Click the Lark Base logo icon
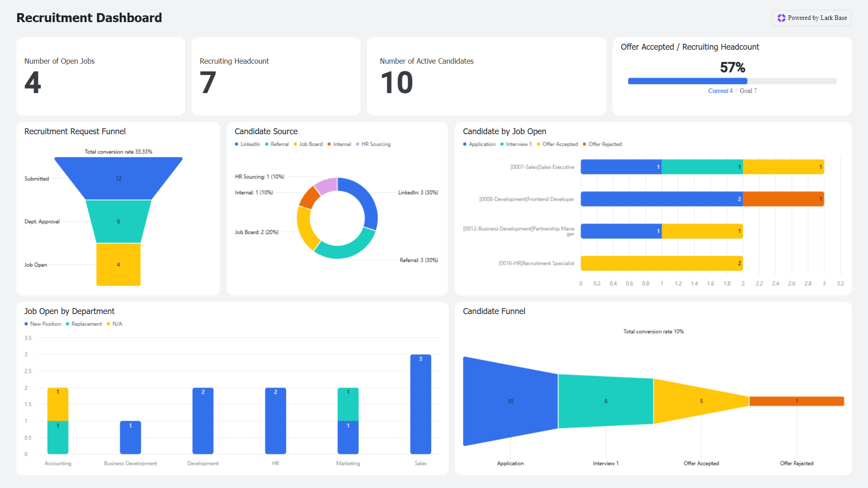868x488 pixels. coord(781,18)
